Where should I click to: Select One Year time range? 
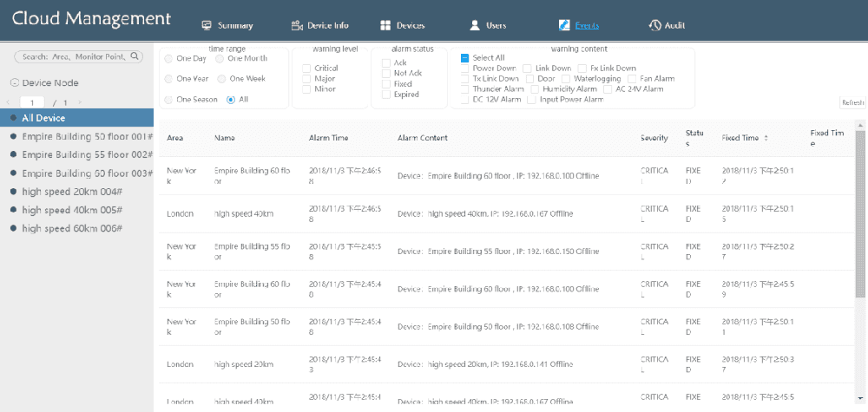pos(169,79)
